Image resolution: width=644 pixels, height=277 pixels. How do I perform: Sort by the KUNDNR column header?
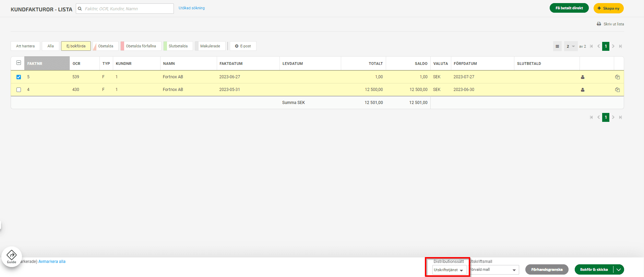click(x=136, y=64)
